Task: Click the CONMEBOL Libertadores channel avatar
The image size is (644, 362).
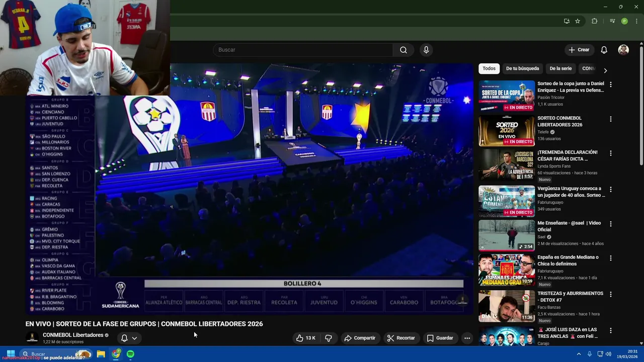Action: point(32,338)
